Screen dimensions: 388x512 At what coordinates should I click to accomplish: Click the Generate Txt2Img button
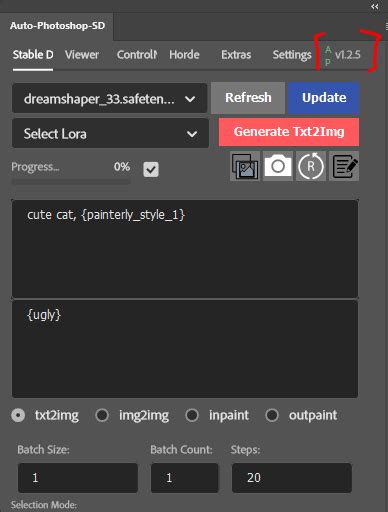pyautogui.click(x=289, y=132)
